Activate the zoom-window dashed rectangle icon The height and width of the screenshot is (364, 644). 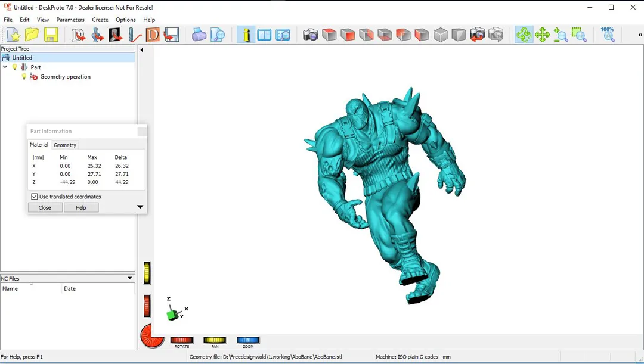[579, 35]
